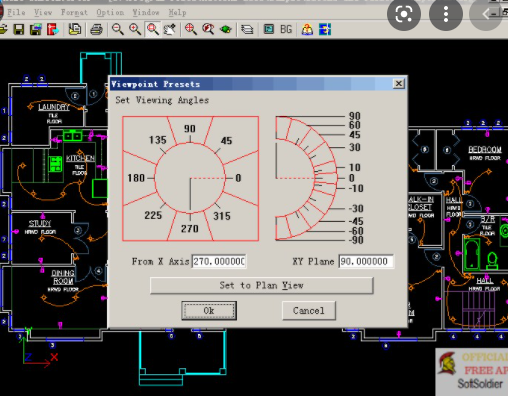
Task: Click the BG background color toolbar button
Action: coord(286,30)
